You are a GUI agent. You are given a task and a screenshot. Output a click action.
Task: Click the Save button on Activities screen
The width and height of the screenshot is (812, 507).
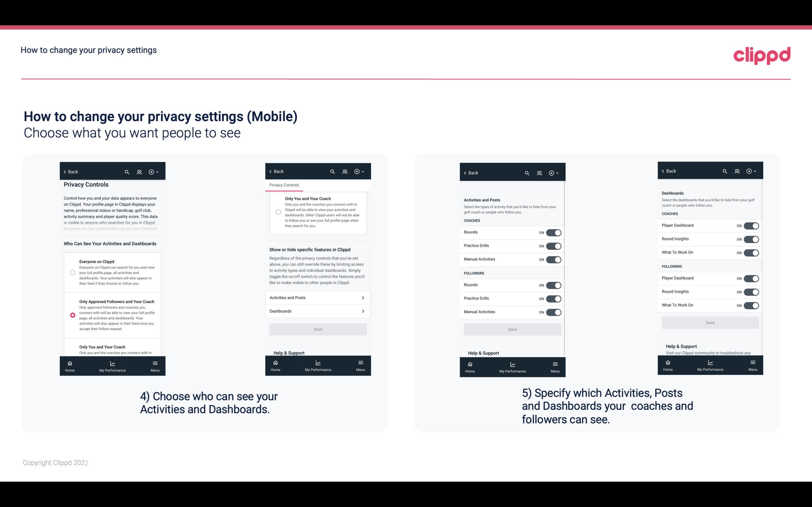(512, 328)
